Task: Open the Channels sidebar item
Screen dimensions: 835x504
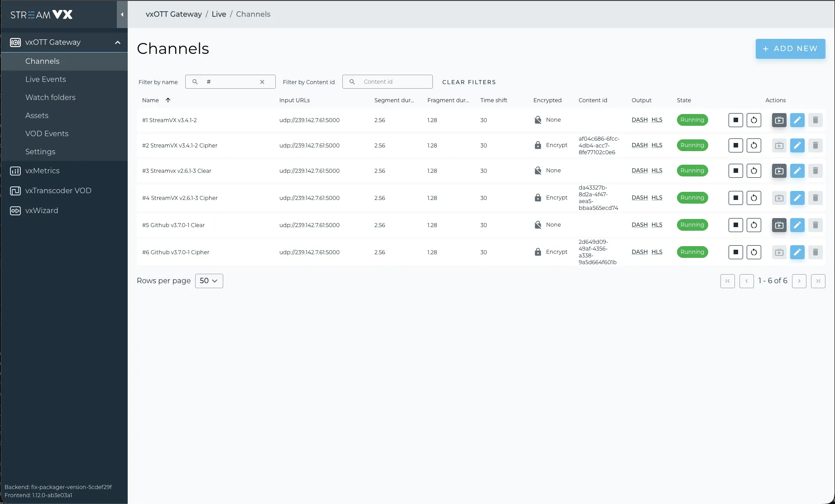Action: coord(64,61)
